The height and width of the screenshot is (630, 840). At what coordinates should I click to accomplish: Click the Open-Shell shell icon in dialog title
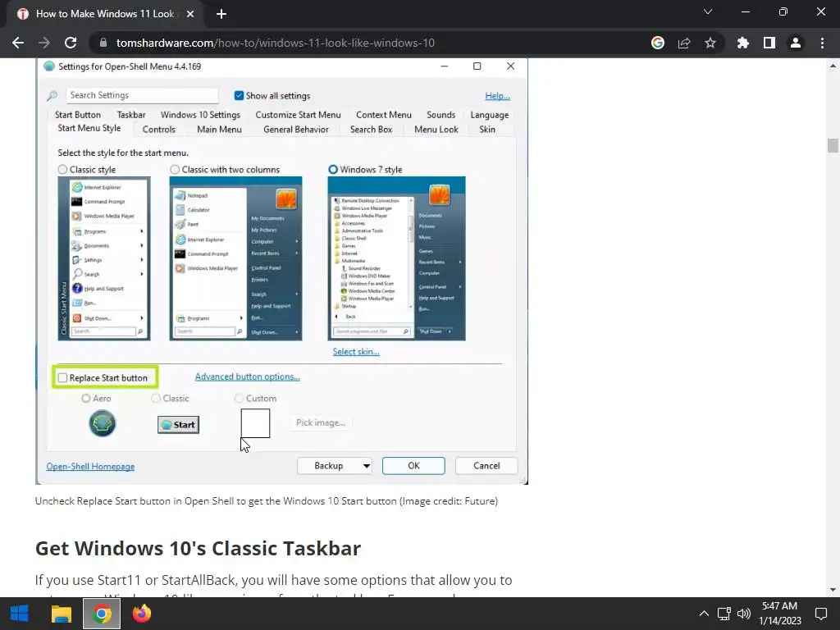49,66
